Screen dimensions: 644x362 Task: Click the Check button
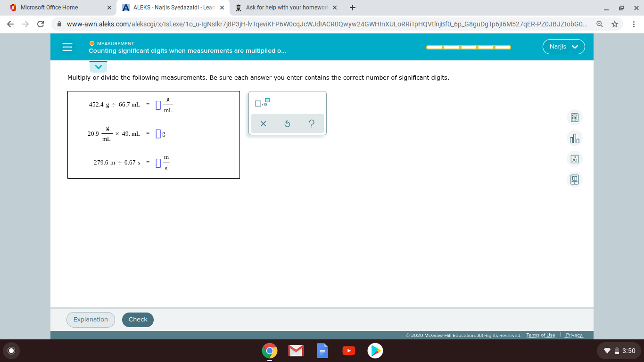(x=138, y=320)
